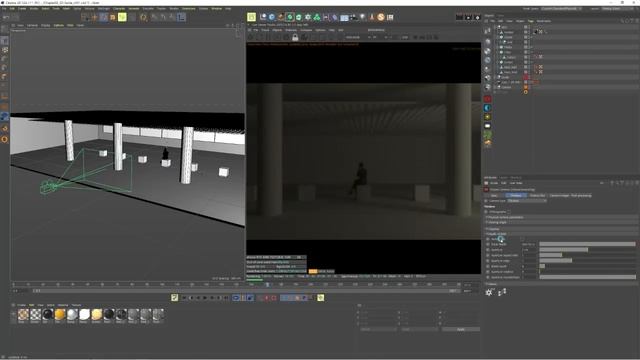Viewport: 640px width, 360px height.
Task: Open the User Data menu in attributes
Action: tap(516, 183)
